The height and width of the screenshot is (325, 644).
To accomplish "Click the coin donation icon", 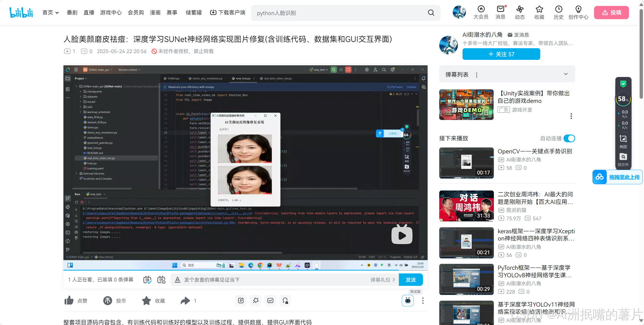I will pos(108,301).
